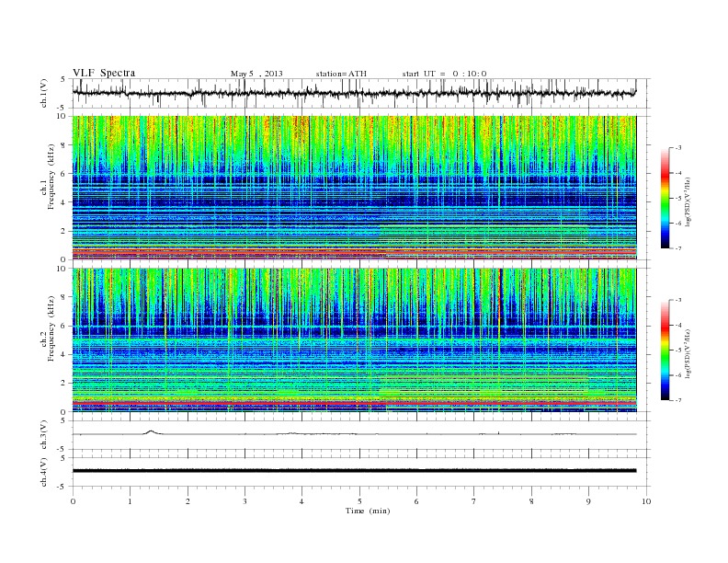Viewport: 728px width, 563px height.
Task: Click the ch.2 spectrogram color bar
Action: click(x=665, y=350)
